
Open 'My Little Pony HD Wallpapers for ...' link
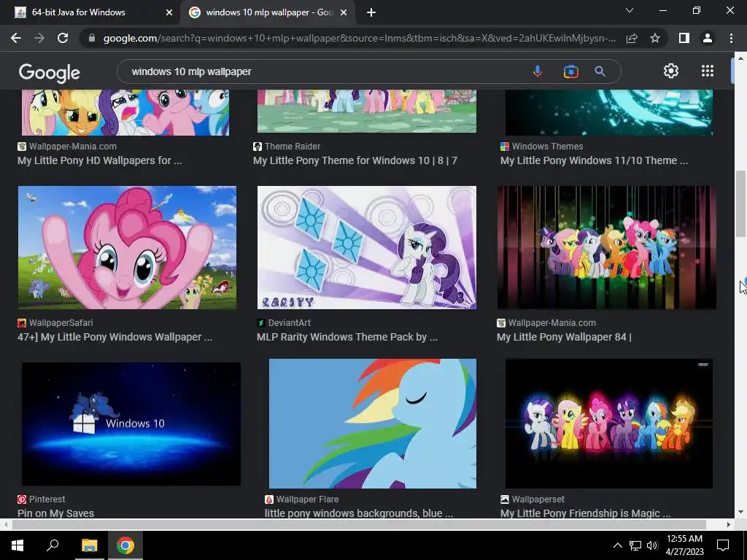pos(99,160)
